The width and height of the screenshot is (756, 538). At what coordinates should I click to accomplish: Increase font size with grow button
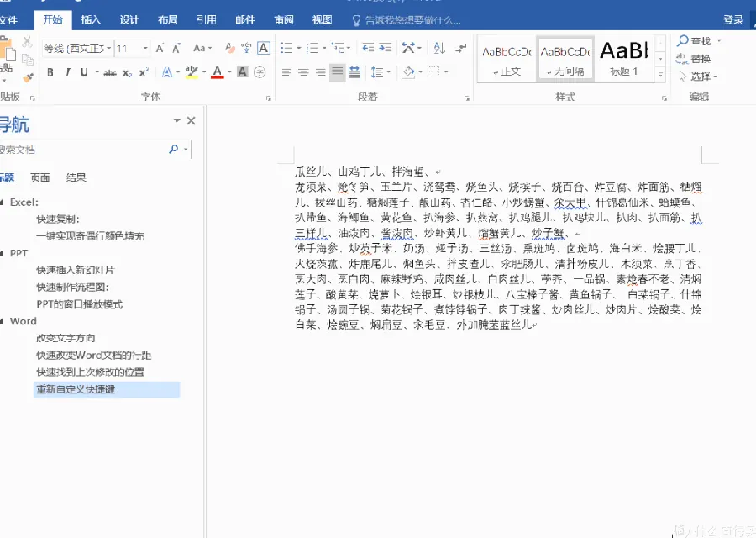pyautogui.click(x=160, y=48)
